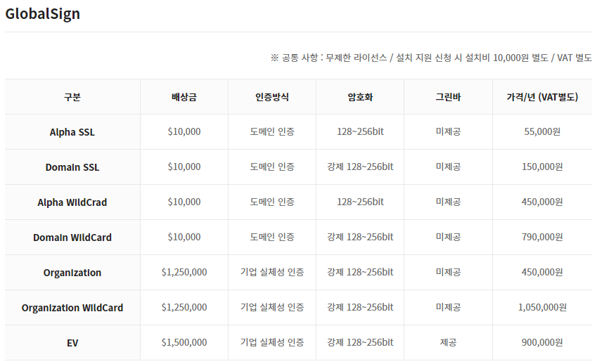Click Domain SSL's $10,000 warranty

pyautogui.click(x=184, y=167)
